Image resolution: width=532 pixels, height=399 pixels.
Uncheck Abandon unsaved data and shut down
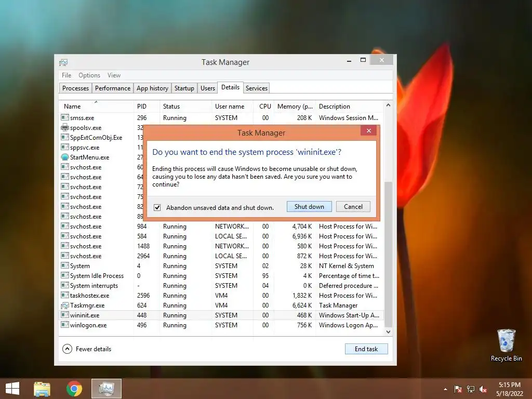point(157,208)
